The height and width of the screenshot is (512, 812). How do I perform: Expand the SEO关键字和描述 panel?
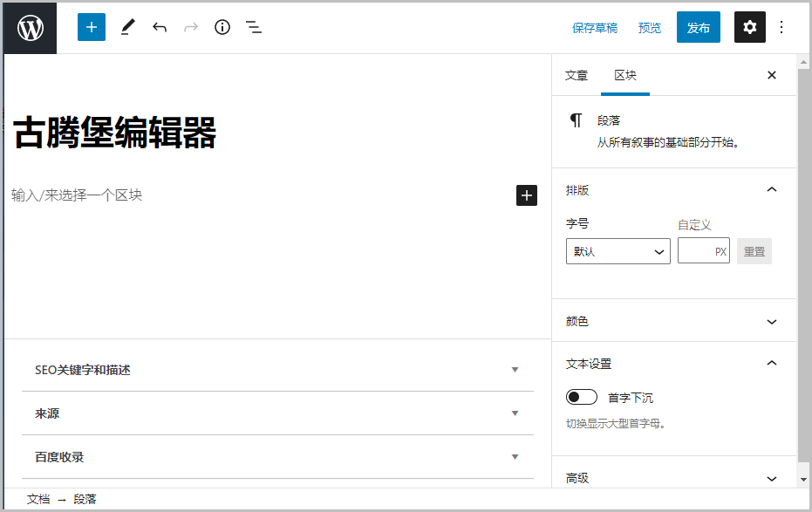[x=277, y=370]
